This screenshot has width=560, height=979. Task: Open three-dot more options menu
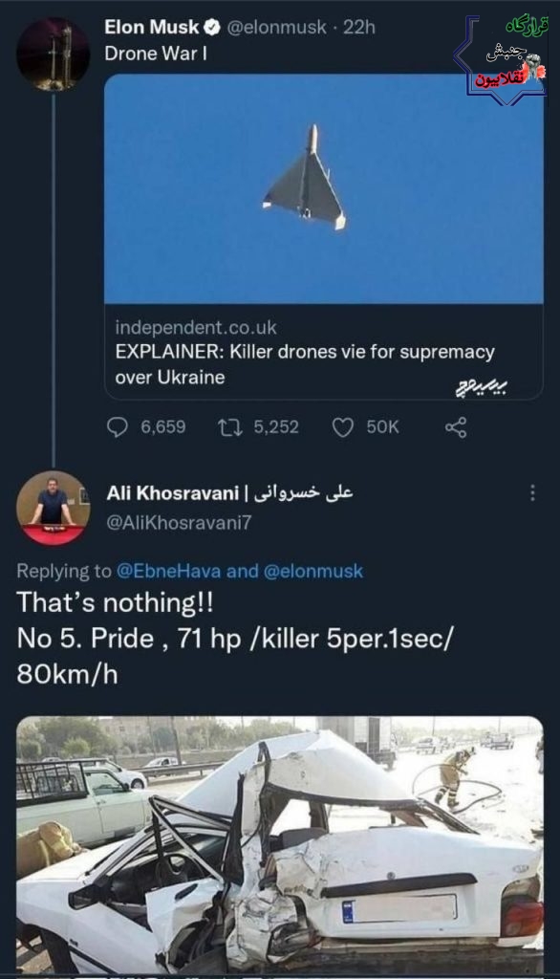(x=532, y=492)
